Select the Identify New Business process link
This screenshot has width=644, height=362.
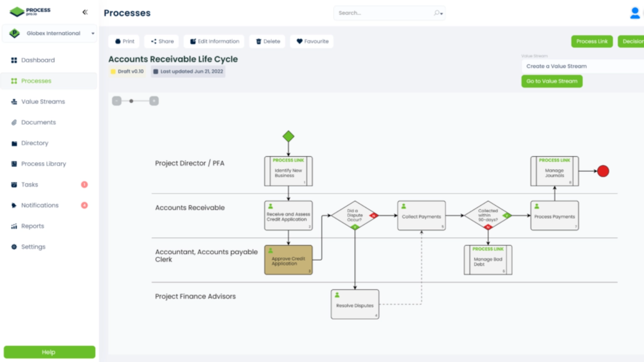[x=288, y=171]
